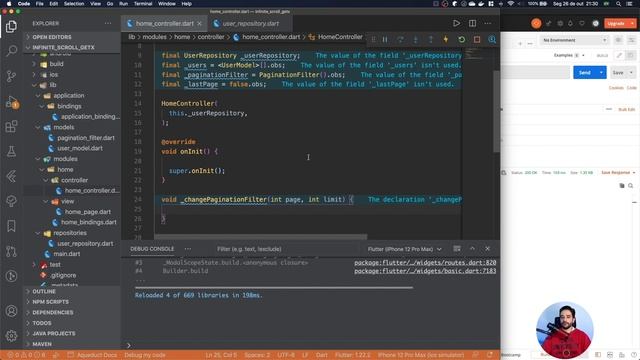Expand the Dependencies section
The width and height of the screenshot is (640, 360).
point(72,312)
